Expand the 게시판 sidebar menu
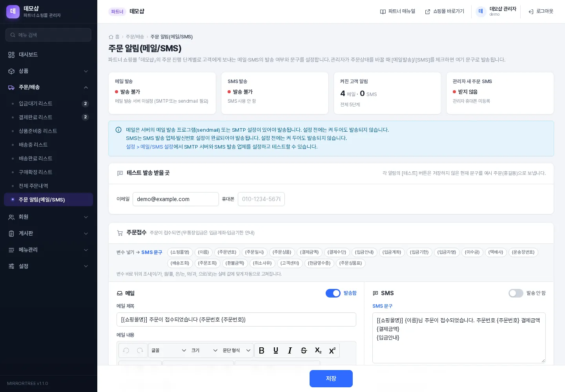Screen dimensions: 565x392 48,233
